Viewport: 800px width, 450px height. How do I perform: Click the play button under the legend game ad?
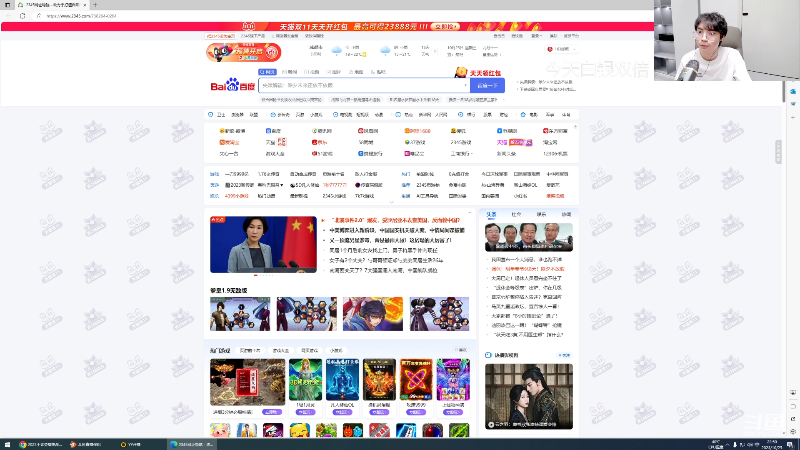click(x=272, y=412)
